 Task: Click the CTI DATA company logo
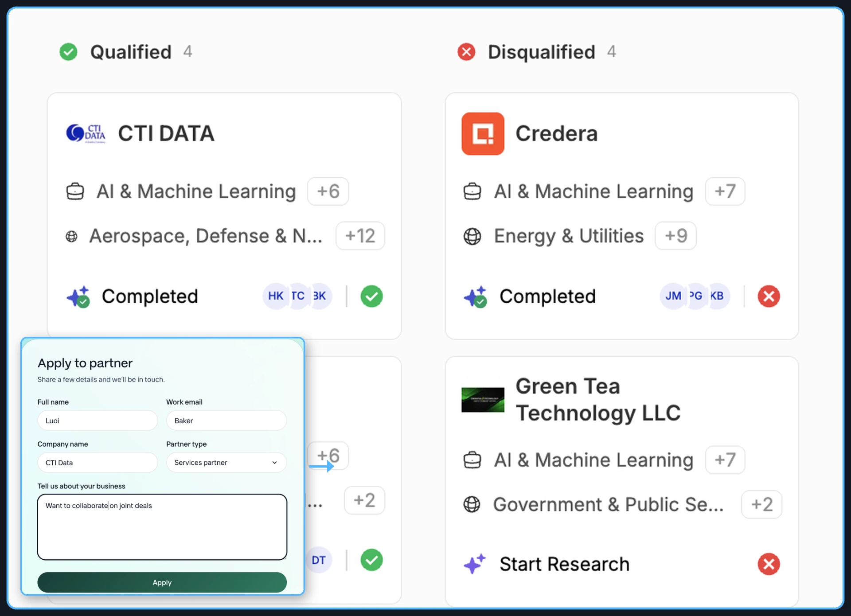(x=86, y=133)
